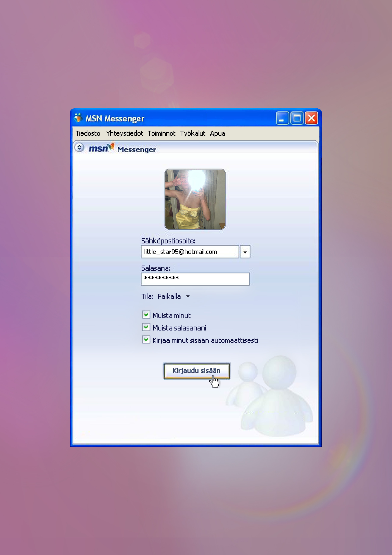The width and height of the screenshot is (392, 555).
Task: Click the round collapse arrow icon beside msn logo
Action: 79,147
